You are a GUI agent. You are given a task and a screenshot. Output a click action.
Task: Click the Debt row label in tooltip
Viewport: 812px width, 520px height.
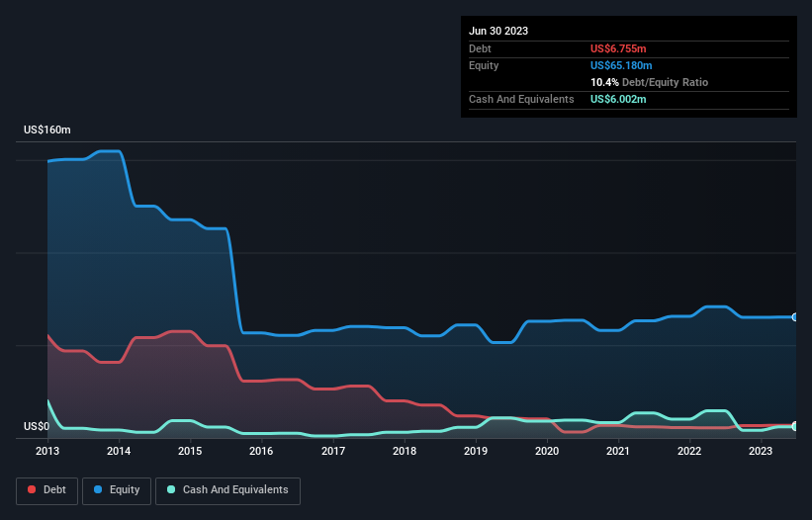pyautogui.click(x=480, y=48)
